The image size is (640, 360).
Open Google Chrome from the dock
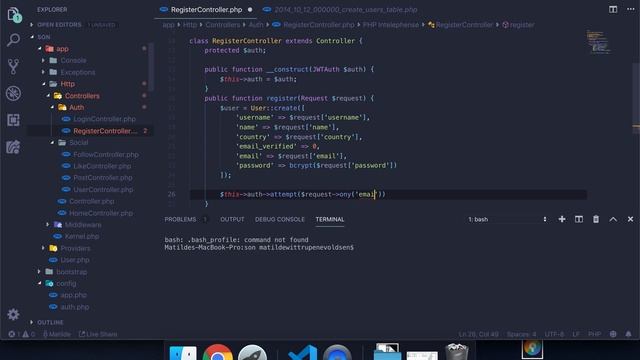[x=218, y=353]
